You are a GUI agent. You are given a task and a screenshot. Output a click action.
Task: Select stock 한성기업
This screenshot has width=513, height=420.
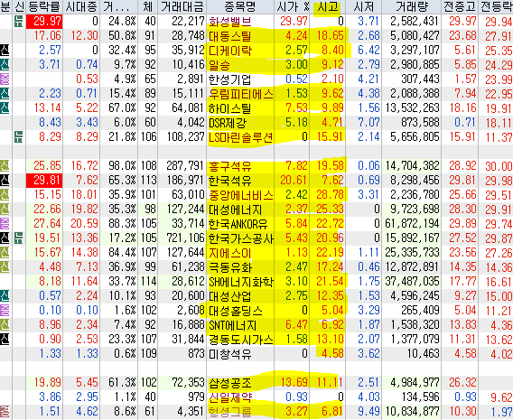coord(230,79)
